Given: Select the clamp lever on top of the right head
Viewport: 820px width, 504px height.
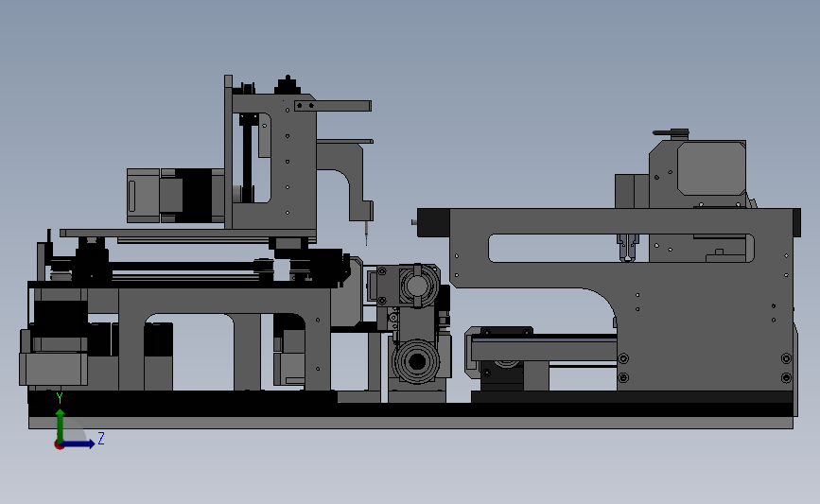Looking at the screenshot, I should (x=671, y=132).
